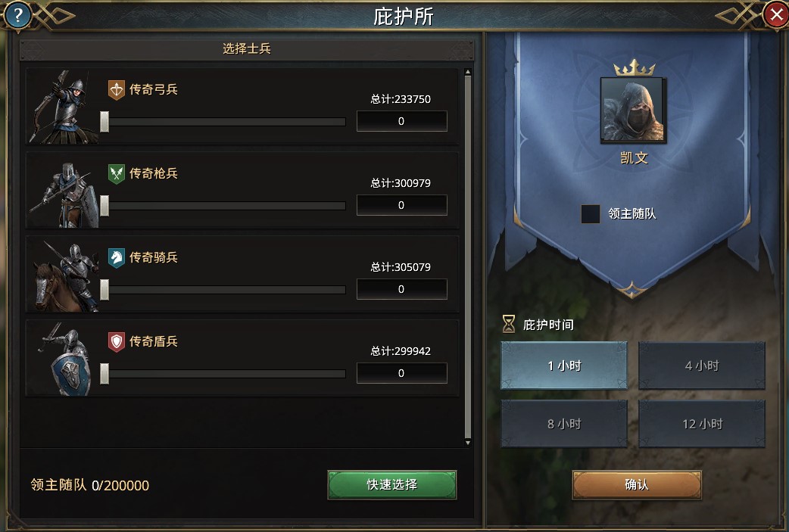The image size is (789, 532).
Task: Close the 庇护所 window with X
Action: (775, 15)
